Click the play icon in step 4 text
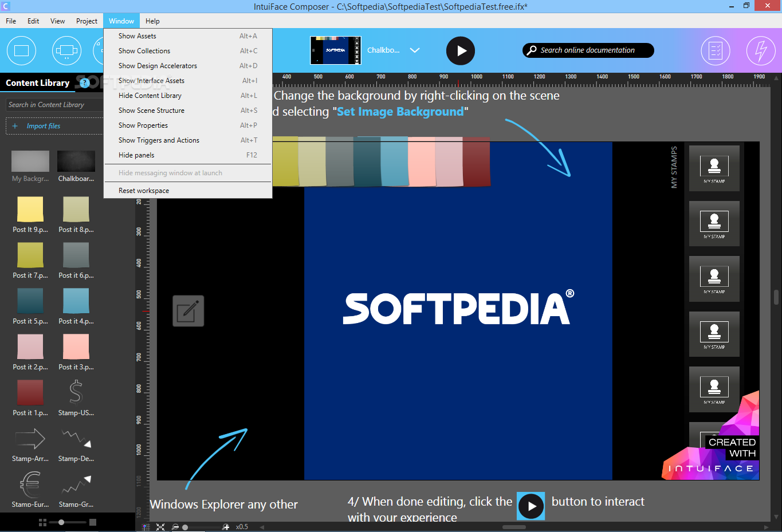782x532 pixels. coord(531,506)
